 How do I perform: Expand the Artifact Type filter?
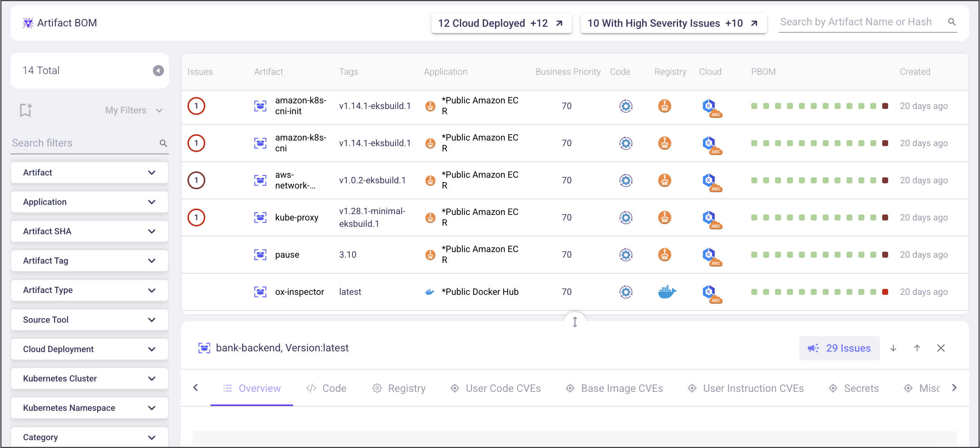click(90, 290)
